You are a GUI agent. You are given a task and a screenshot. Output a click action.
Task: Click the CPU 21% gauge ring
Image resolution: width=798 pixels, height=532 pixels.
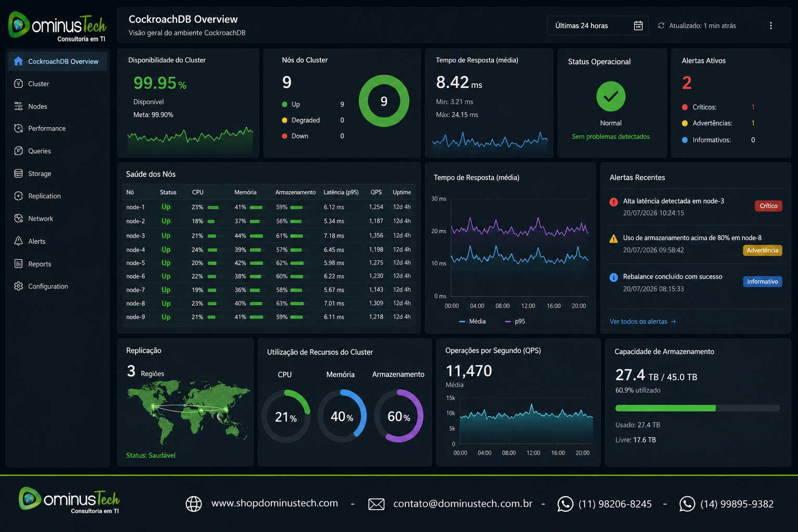click(286, 416)
